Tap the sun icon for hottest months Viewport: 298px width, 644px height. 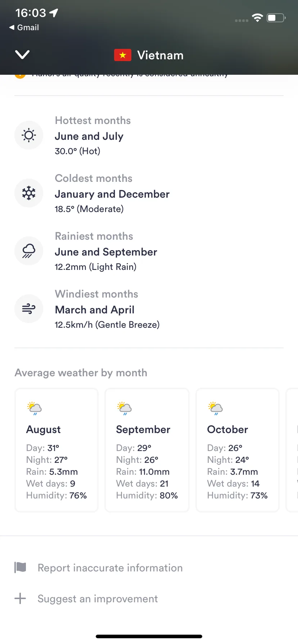click(29, 135)
